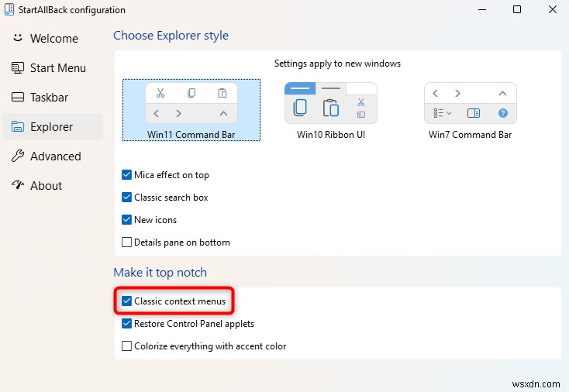
Task: Click Settings apply to new windows text
Action: pyautogui.click(x=337, y=64)
